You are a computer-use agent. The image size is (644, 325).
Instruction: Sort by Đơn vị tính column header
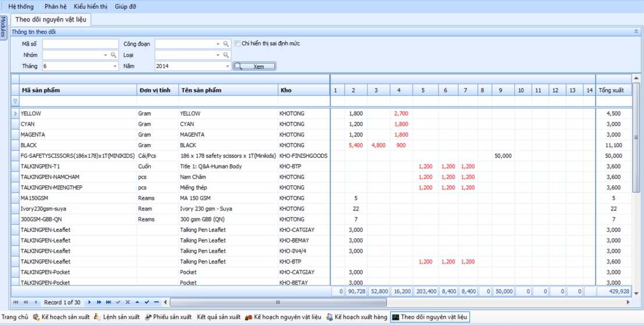pos(158,90)
